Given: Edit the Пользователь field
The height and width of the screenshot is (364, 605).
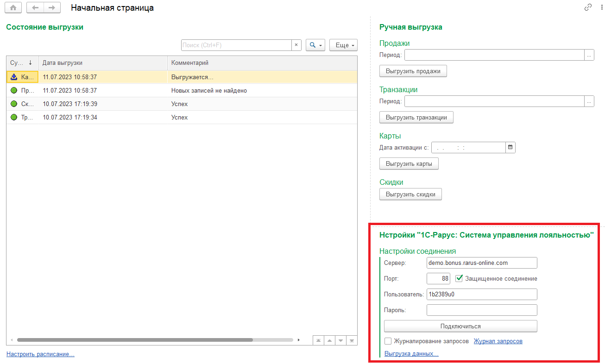Looking at the screenshot, I should [482, 294].
